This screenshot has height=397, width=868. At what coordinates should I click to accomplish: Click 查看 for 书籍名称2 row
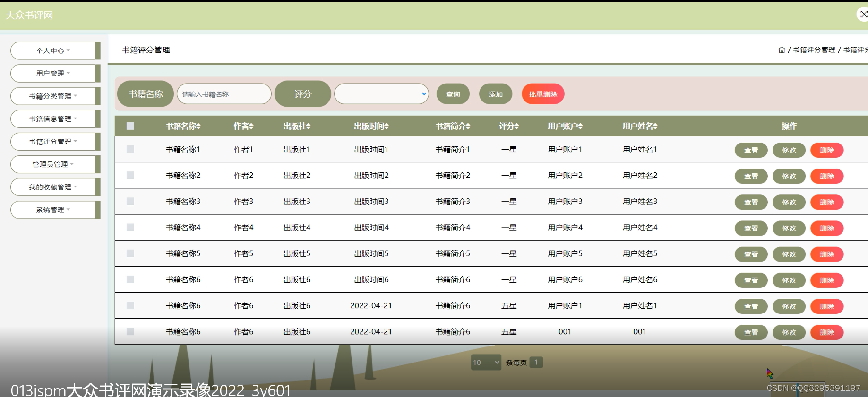pos(751,176)
